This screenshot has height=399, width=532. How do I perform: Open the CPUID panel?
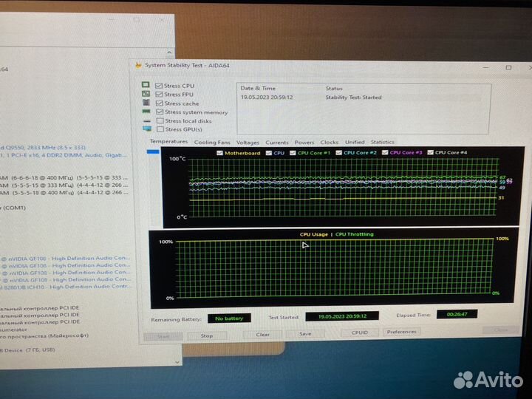[360, 332]
